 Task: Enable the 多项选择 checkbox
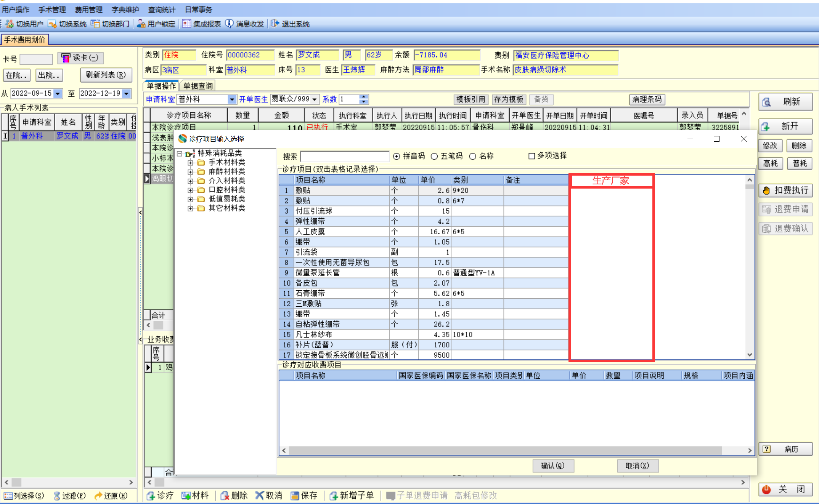(532, 156)
